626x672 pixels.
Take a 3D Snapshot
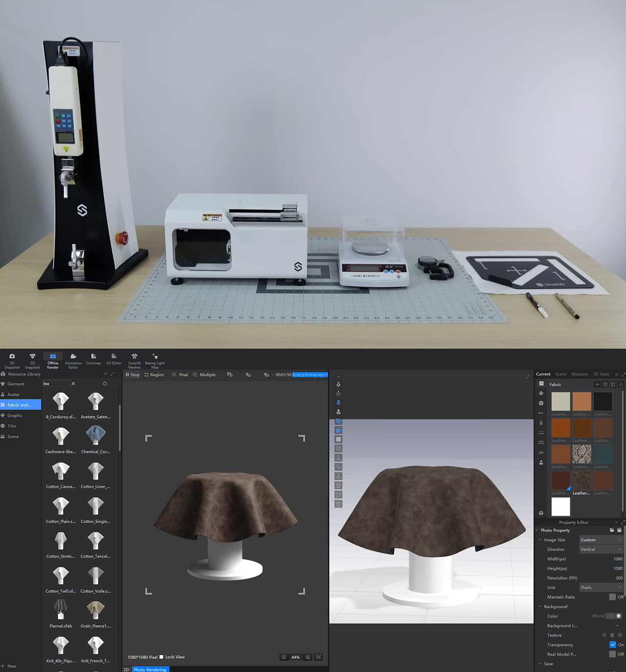point(12,359)
